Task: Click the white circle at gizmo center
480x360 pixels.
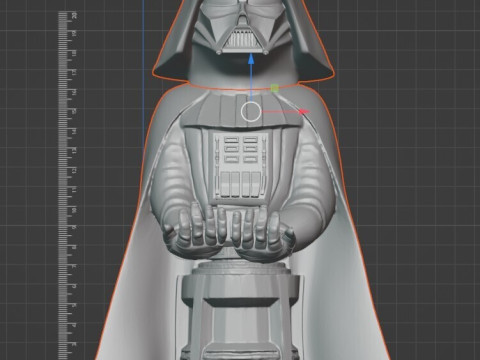Action: (251, 112)
